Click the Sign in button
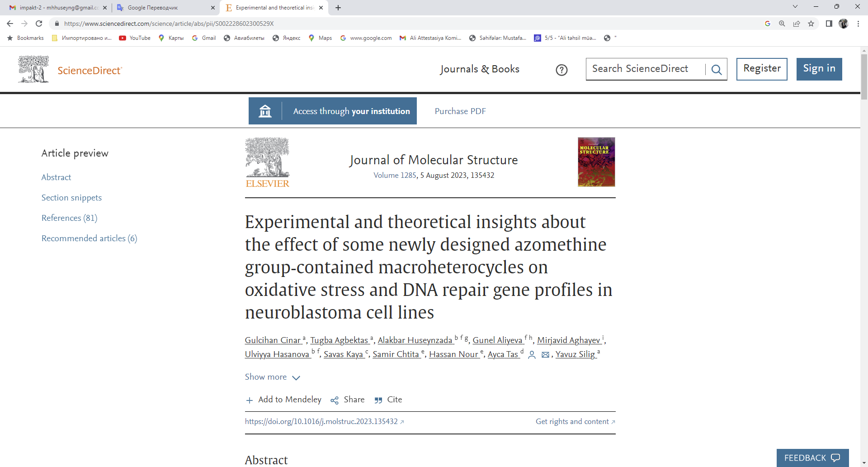 click(x=819, y=69)
